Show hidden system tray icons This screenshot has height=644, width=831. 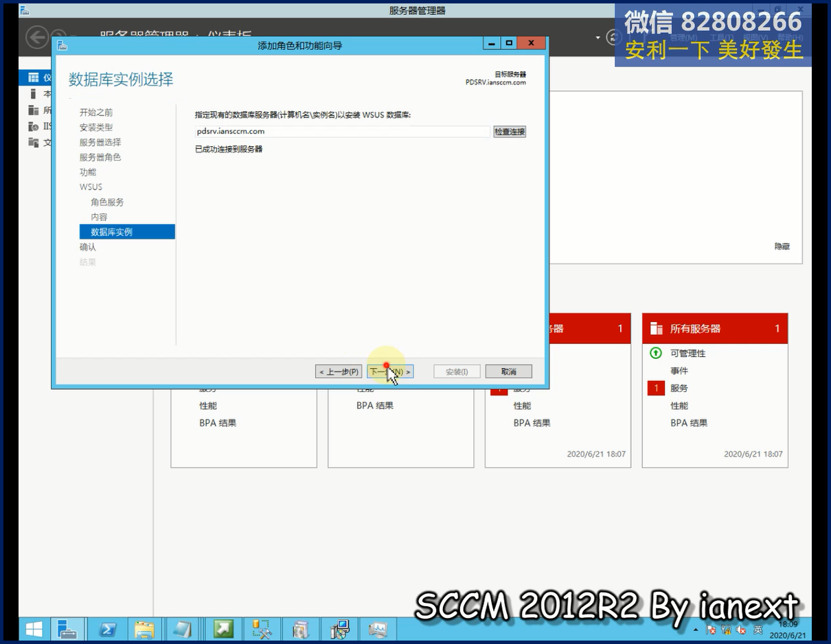pos(696,630)
